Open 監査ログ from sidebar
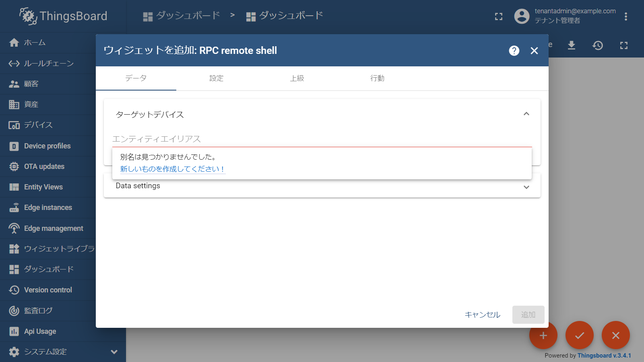The width and height of the screenshot is (644, 362). pyautogui.click(x=38, y=311)
